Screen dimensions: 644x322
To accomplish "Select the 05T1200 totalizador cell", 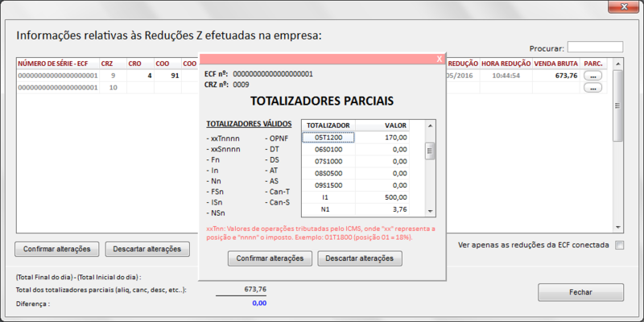I will point(328,138).
